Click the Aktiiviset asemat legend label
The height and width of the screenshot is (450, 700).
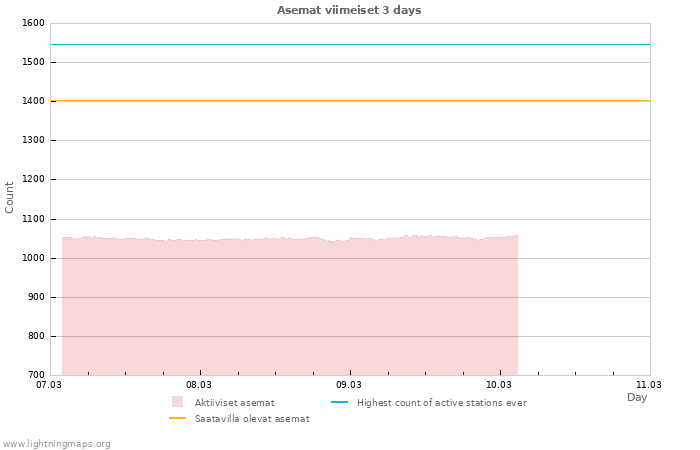(234, 403)
